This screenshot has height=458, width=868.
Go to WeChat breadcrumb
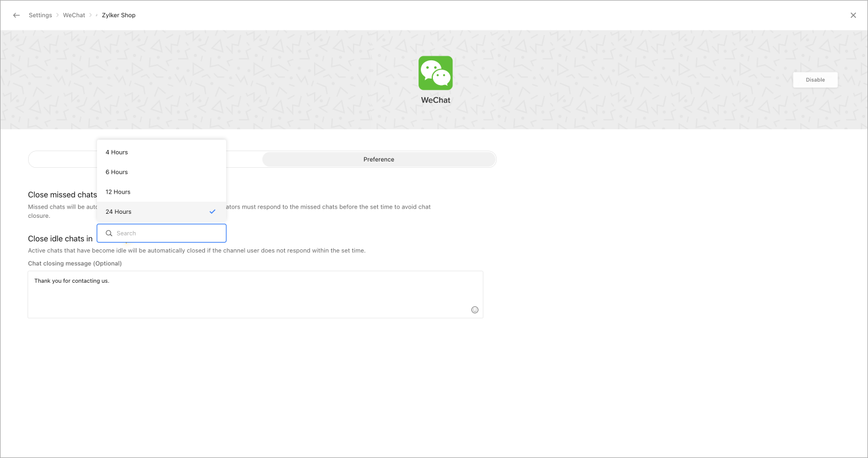pyautogui.click(x=74, y=16)
